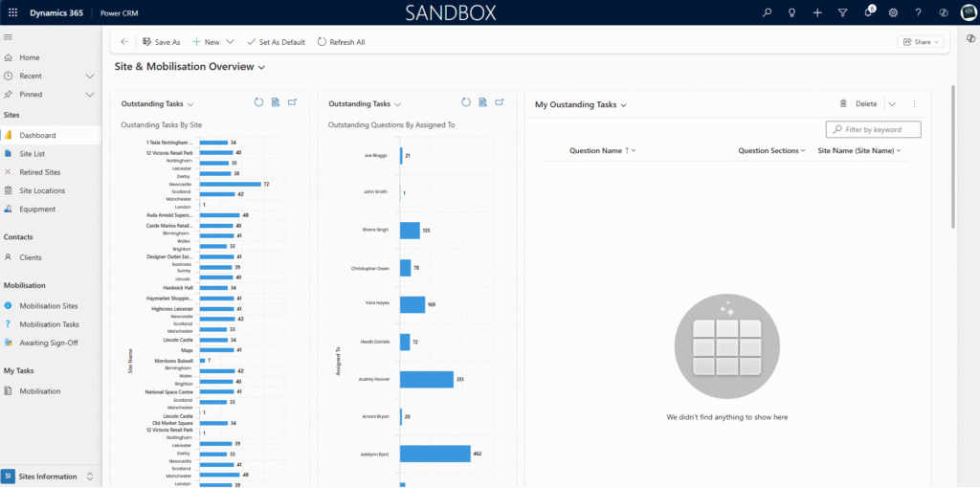Open the notifications bell icon
The width and height of the screenshot is (980, 488).
coord(868,12)
